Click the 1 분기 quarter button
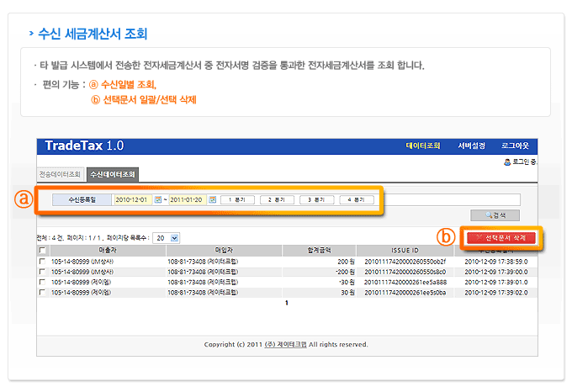Viewport: 572px width, 392px height. click(237, 200)
